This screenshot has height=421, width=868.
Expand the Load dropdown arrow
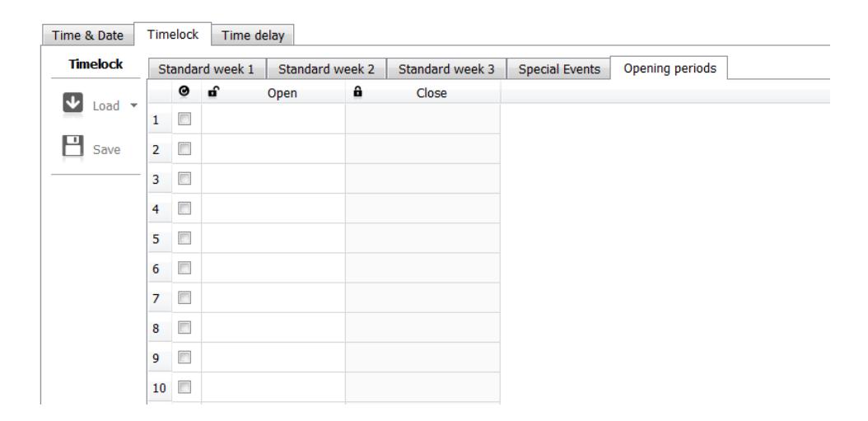pyautogui.click(x=133, y=105)
